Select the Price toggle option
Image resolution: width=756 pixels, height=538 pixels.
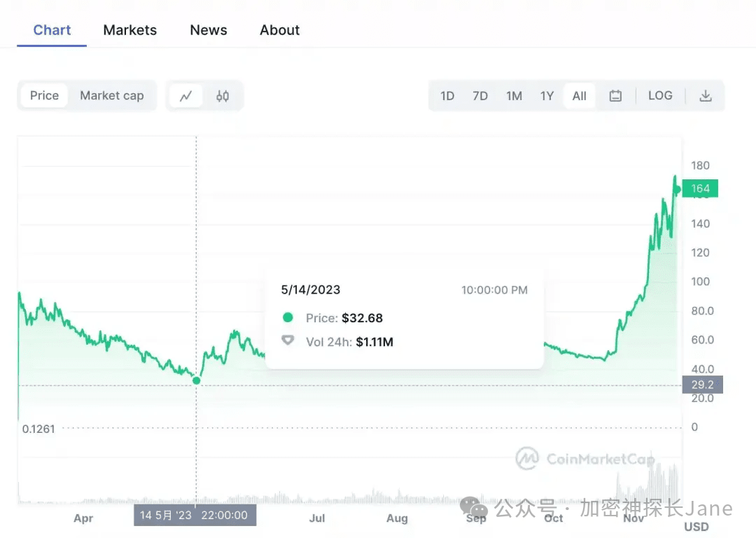tap(45, 95)
